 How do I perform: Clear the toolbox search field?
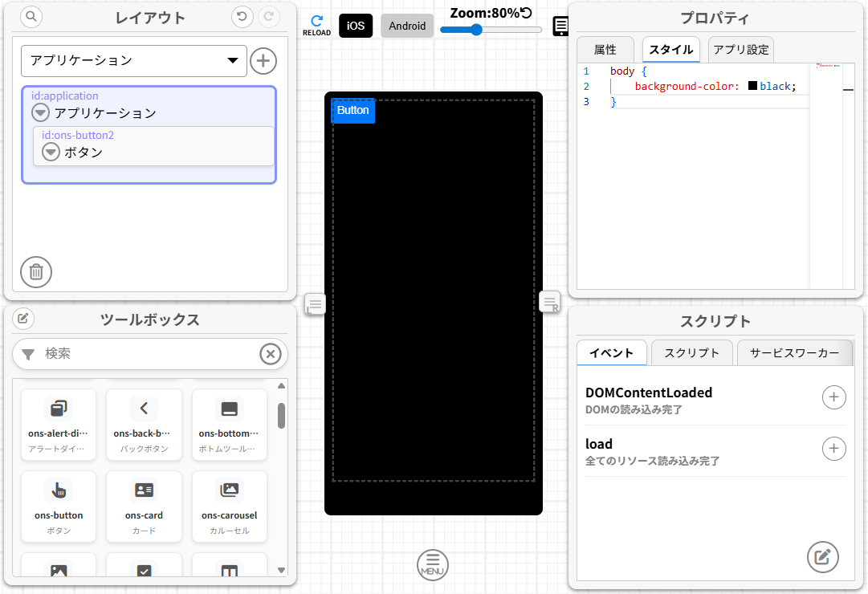[271, 354]
